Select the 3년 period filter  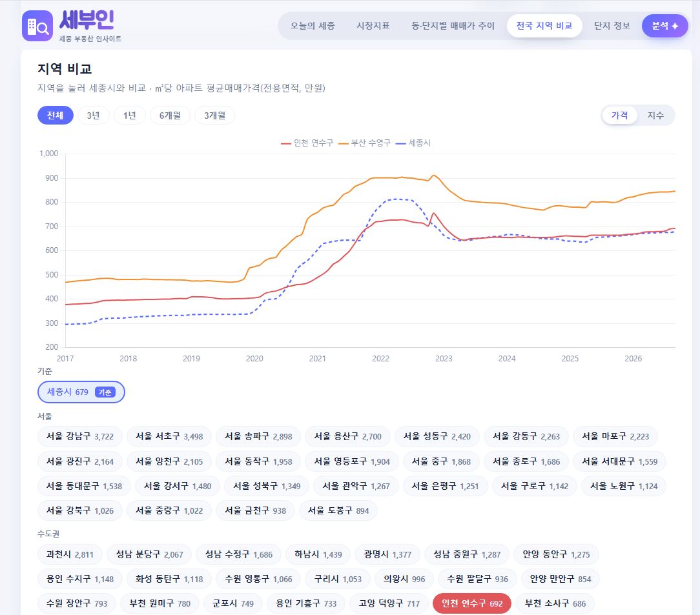coord(93,116)
